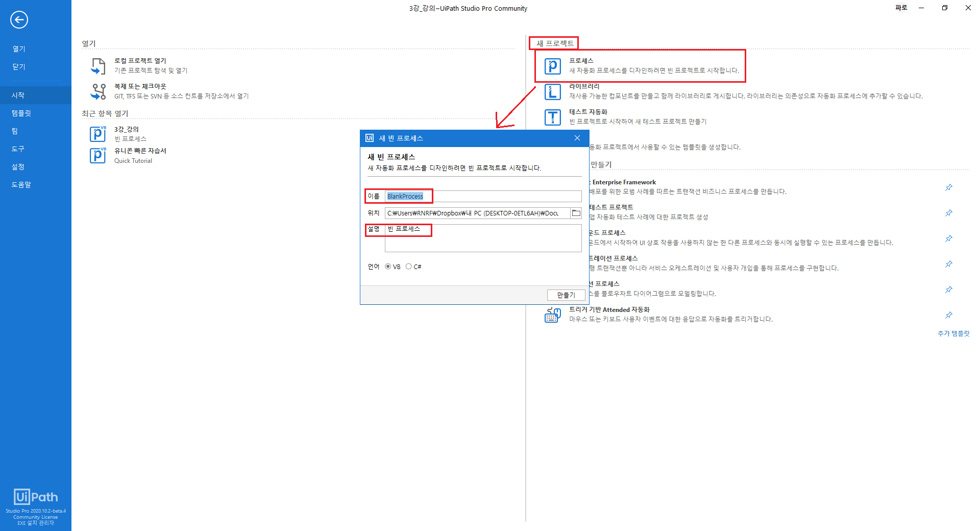Choose the 라이브러리 project icon
The width and height of the screenshot is (980, 531).
(x=553, y=91)
